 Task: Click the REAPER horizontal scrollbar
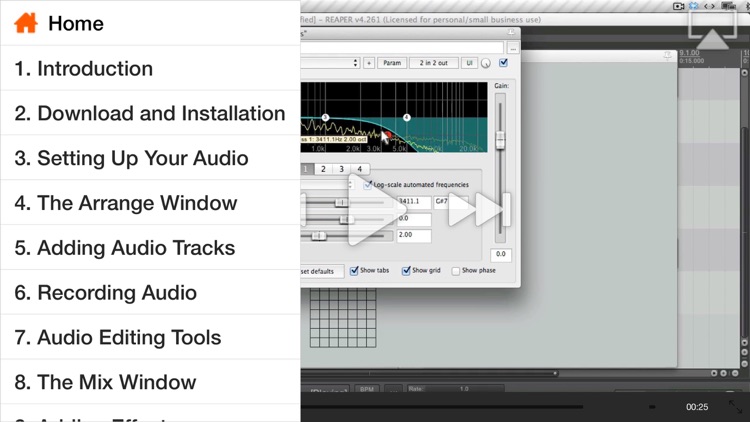(x=430, y=373)
